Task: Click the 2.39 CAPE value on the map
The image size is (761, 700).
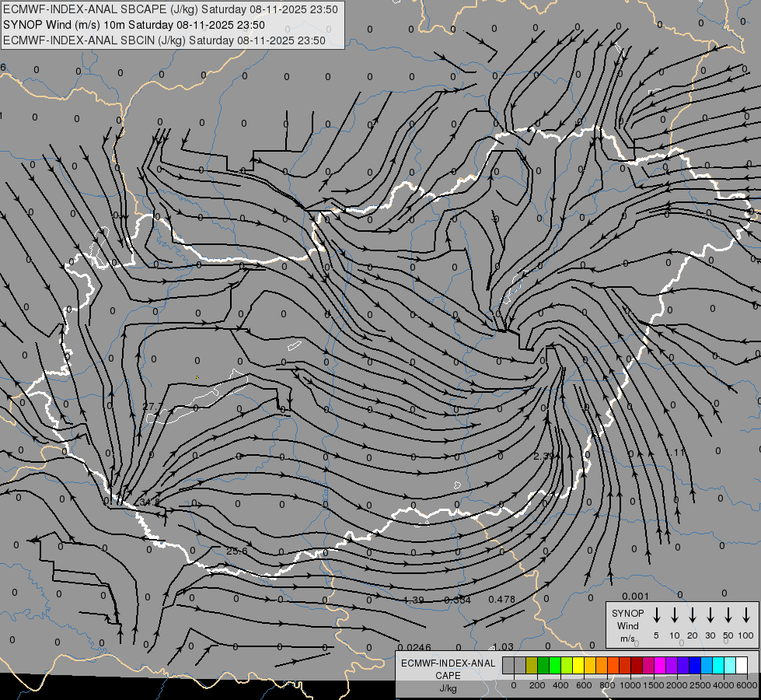Action: [543, 456]
